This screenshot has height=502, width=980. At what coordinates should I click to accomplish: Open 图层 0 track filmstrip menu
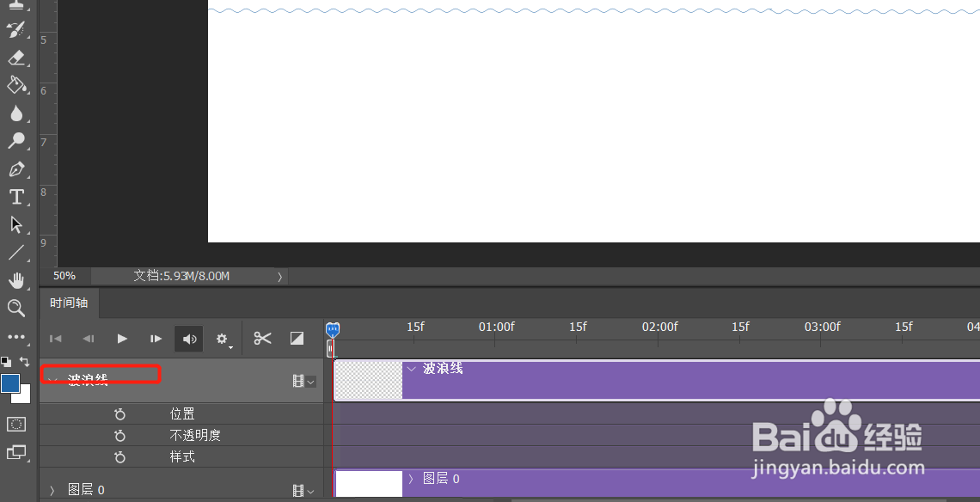[x=303, y=491]
